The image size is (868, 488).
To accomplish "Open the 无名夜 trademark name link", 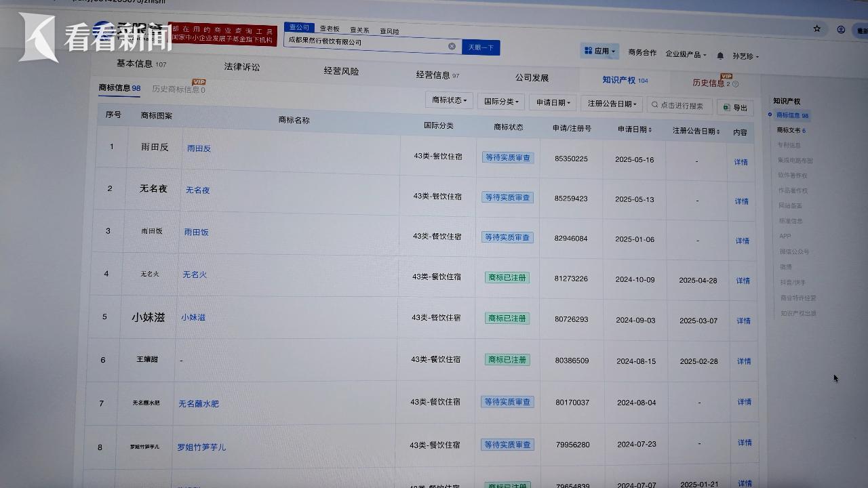I will coord(197,190).
